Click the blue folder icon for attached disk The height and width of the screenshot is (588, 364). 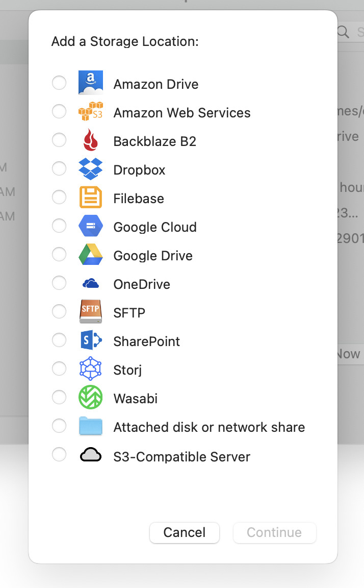click(x=91, y=426)
